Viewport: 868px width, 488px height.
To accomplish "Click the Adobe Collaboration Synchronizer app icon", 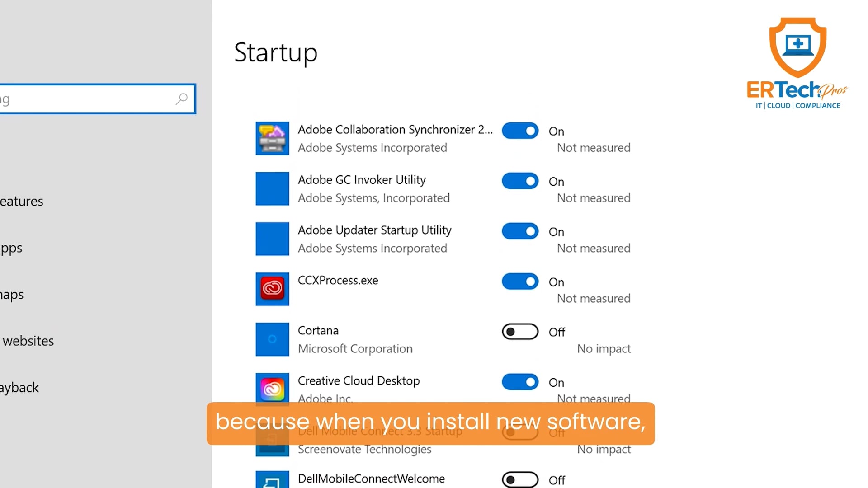I will [x=272, y=138].
